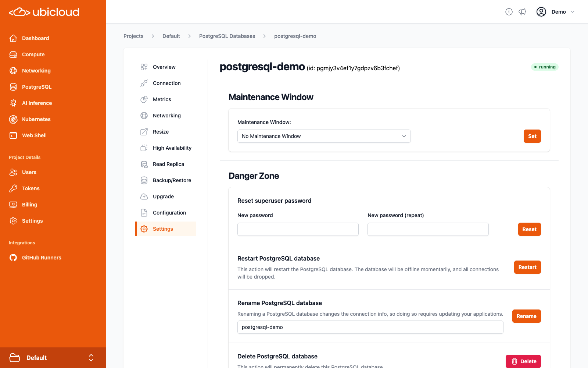This screenshot has height=368, width=588.
Task: Open PostgreSQL Databases breadcrumb link
Action: pos(227,36)
